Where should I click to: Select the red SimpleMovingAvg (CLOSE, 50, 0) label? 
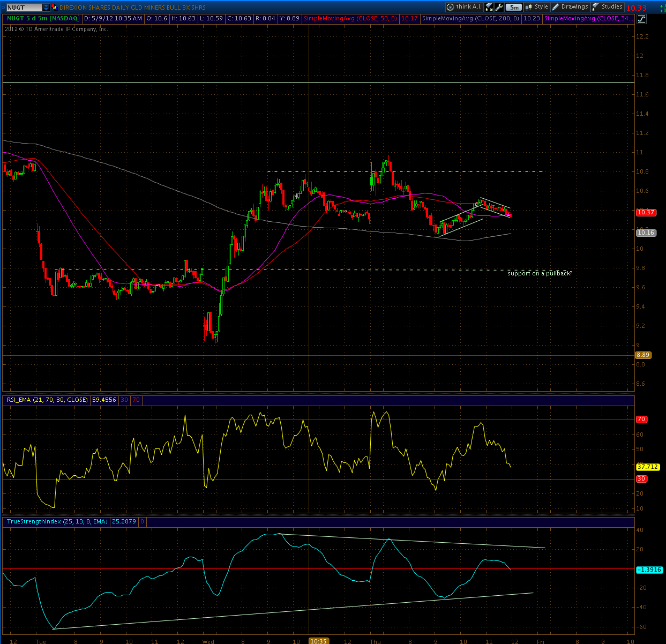tap(350, 18)
